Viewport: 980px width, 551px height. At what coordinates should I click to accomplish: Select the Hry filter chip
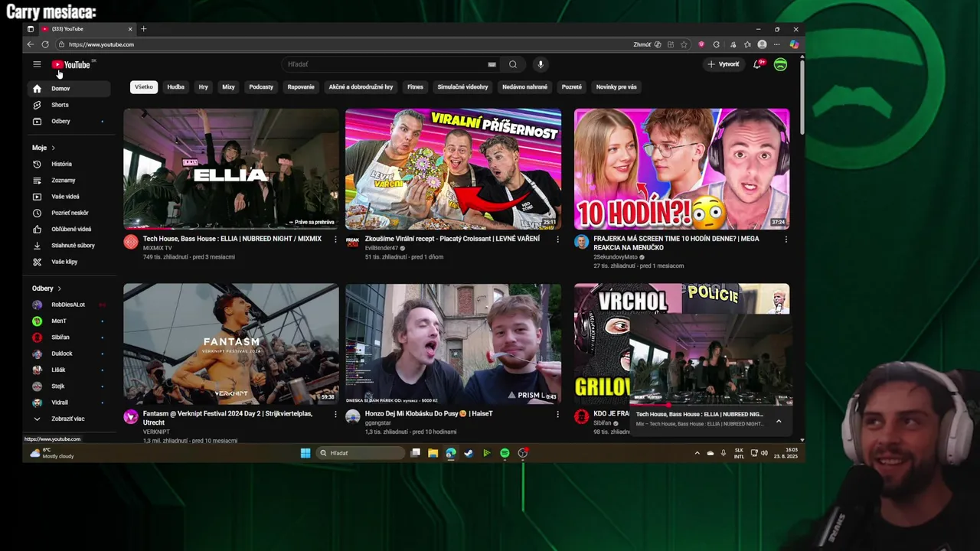point(204,86)
